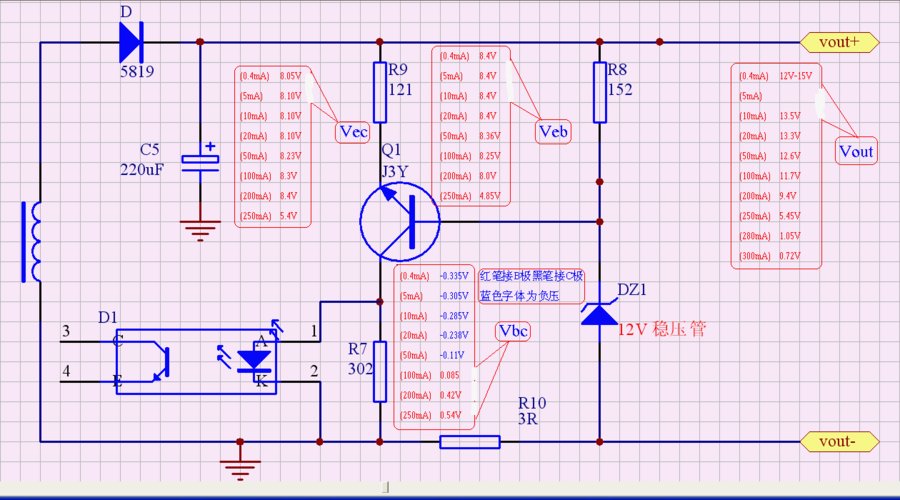The height and width of the screenshot is (500, 900).
Task: Select the Vec label box
Action: pyautogui.click(x=354, y=132)
